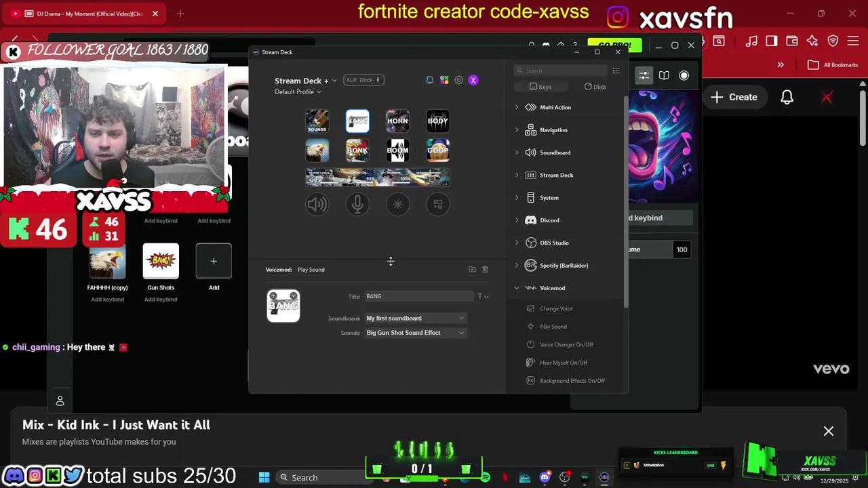Viewport: 868px width, 488px height.
Task: Select the BANG key on deck
Action: [x=357, y=121]
